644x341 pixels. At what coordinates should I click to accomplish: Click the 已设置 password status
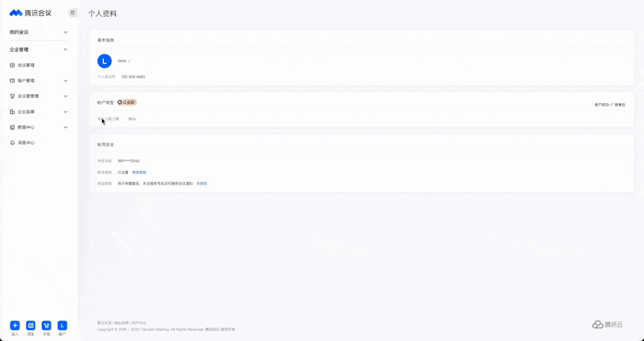(123, 173)
